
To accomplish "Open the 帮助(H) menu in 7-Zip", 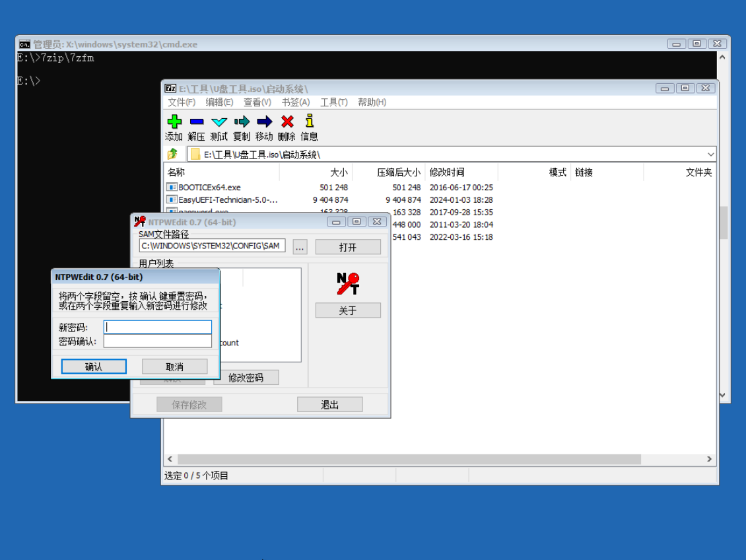I will [371, 102].
